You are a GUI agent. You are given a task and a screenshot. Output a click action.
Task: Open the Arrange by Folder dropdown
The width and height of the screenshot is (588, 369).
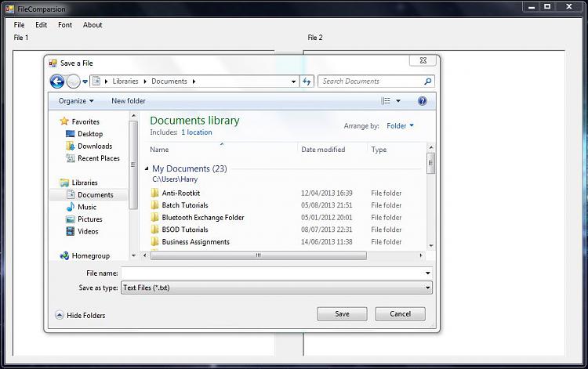click(400, 126)
